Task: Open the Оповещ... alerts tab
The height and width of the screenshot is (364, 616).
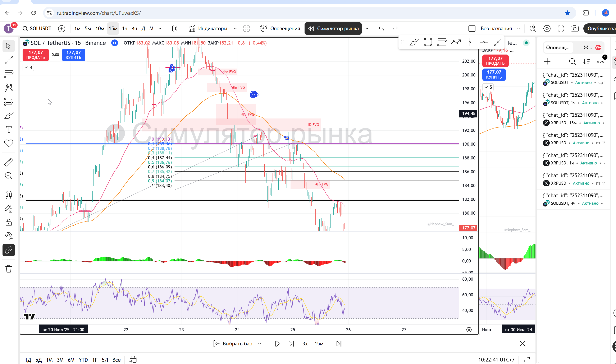Action: click(558, 48)
